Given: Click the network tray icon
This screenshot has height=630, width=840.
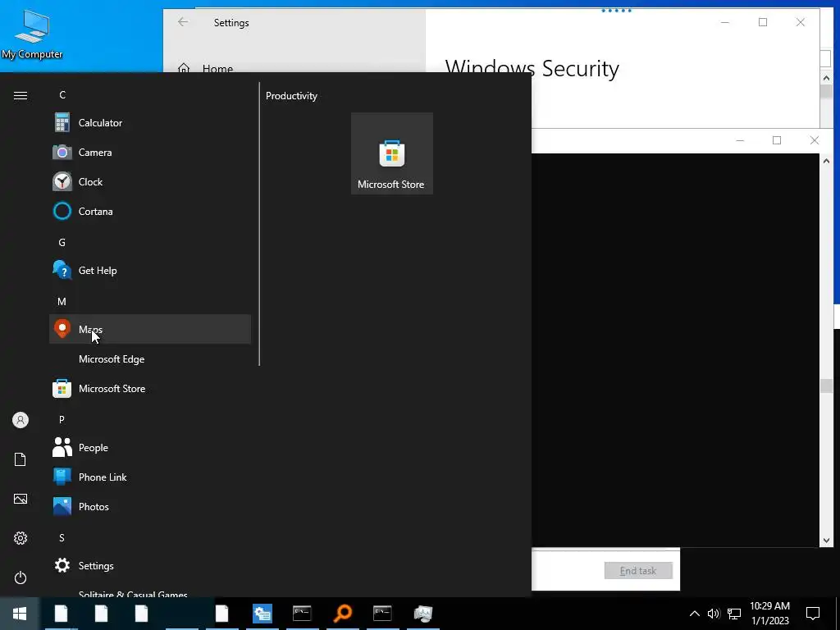Looking at the screenshot, I should coord(734,614).
